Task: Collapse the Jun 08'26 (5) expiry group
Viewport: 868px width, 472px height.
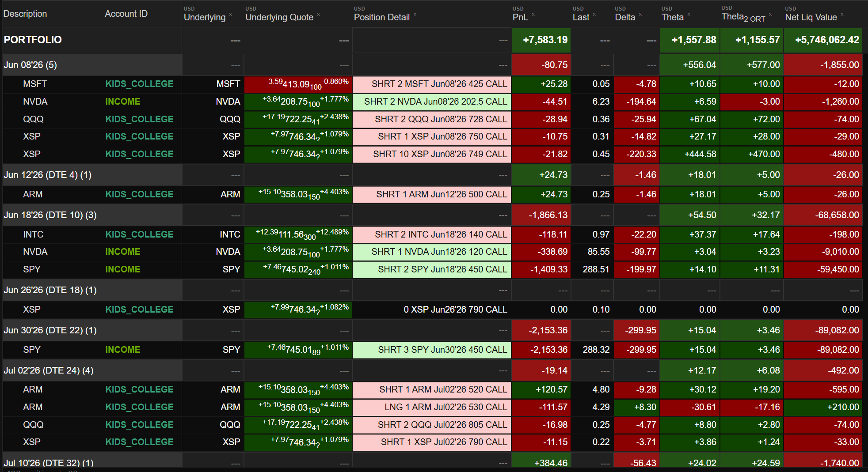Action: tap(30, 65)
